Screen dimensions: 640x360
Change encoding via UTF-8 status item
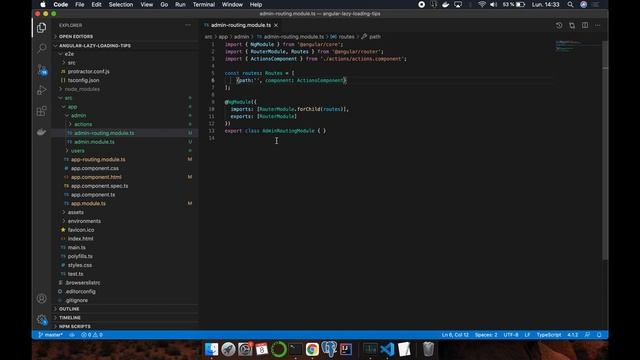(x=511, y=335)
